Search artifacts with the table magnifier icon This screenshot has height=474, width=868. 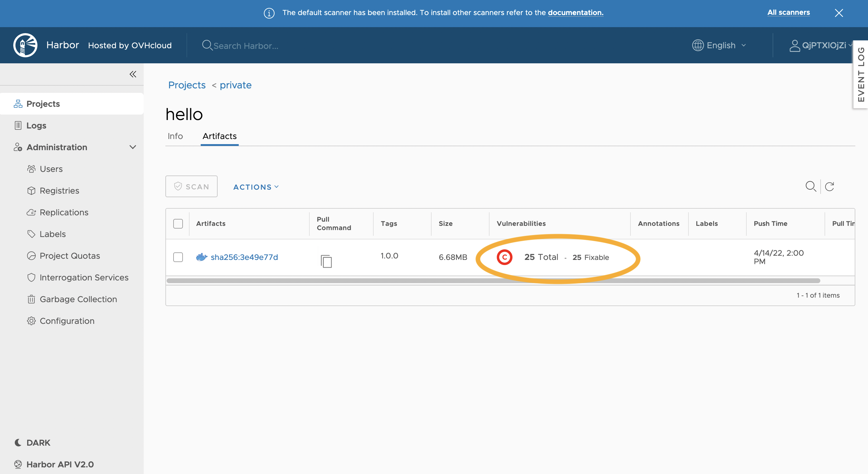tap(810, 186)
